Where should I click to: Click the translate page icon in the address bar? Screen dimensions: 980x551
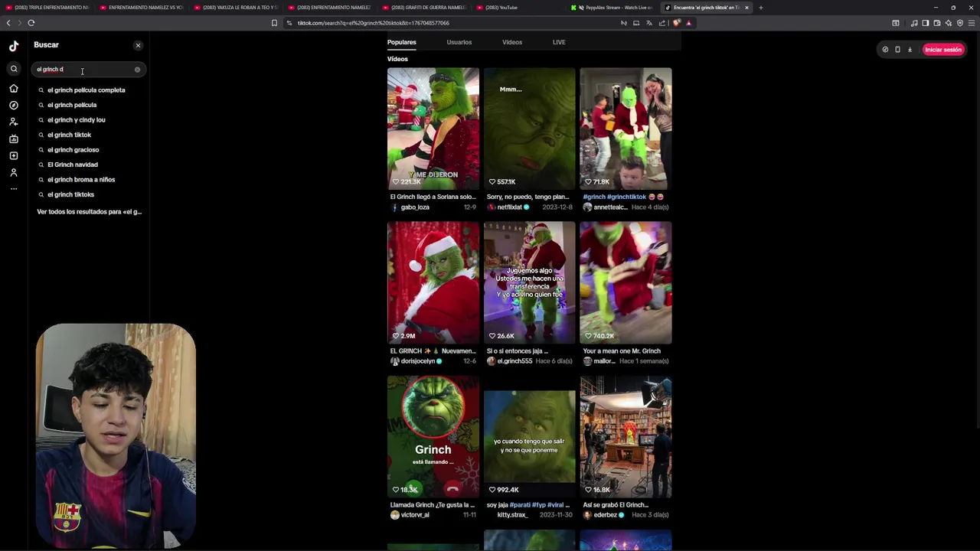tap(648, 23)
